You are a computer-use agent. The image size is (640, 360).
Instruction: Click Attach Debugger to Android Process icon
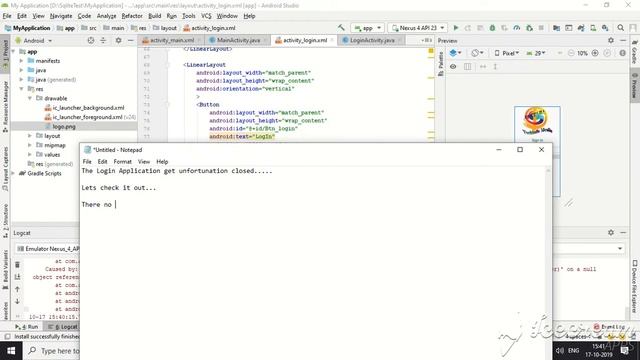tap(529, 28)
